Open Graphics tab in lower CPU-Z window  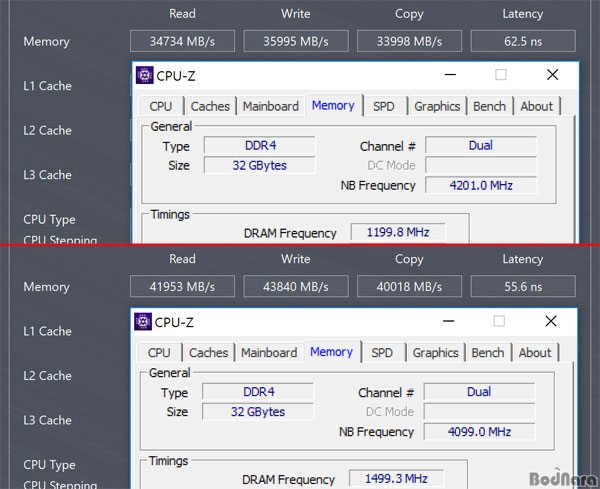point(435,352)
